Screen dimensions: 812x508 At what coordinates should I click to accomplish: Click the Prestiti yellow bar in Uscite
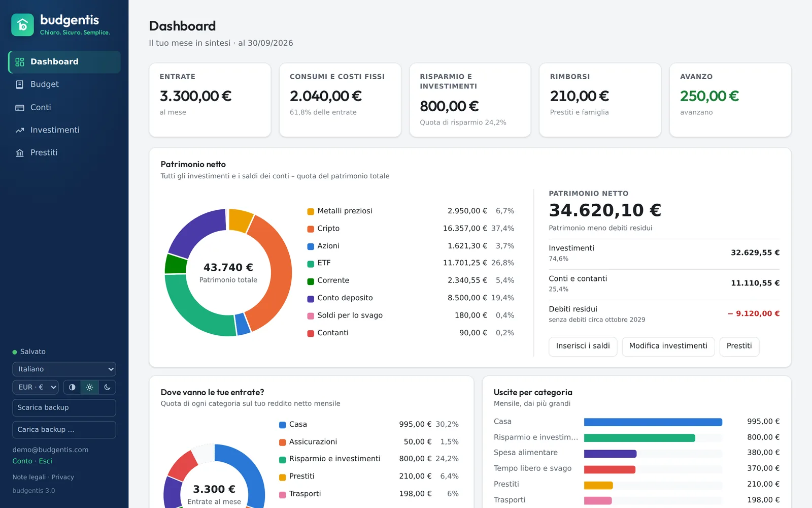(x=598, y=485)
